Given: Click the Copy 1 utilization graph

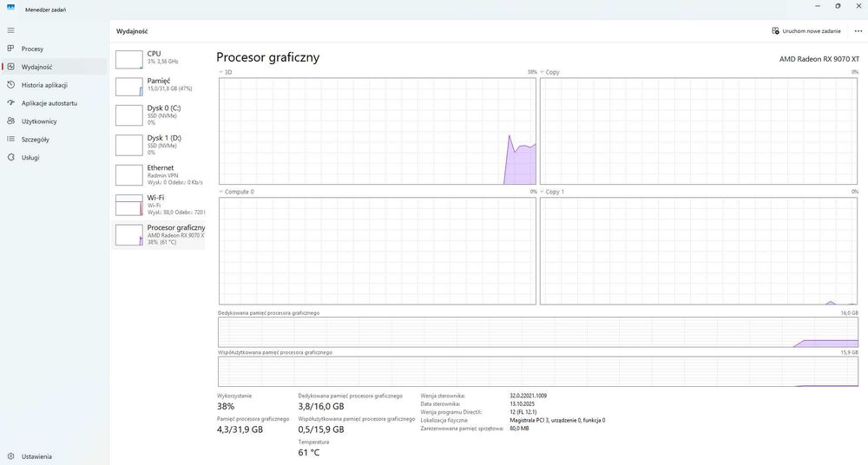Looking at the screenshot, I should pos(699,251).
